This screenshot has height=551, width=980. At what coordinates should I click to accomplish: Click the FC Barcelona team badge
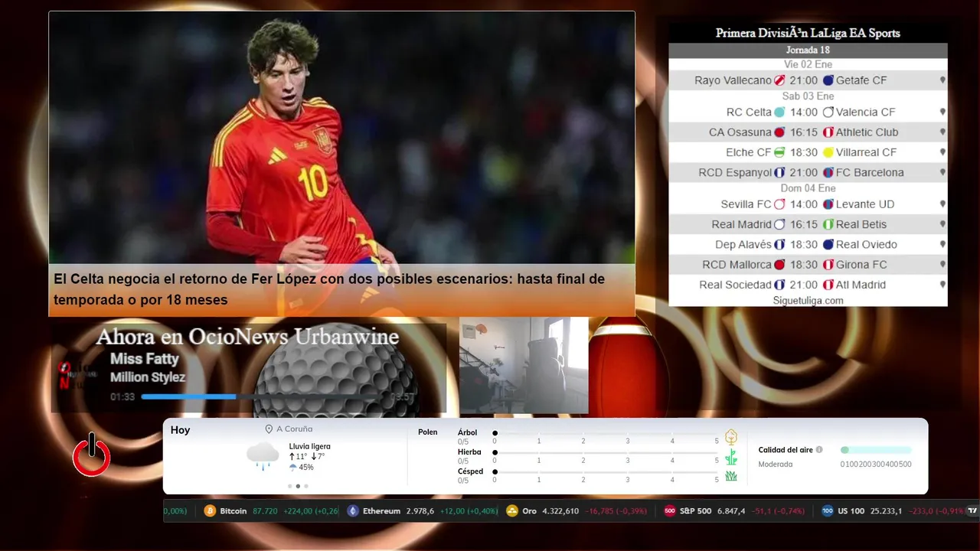pos(828,172)
